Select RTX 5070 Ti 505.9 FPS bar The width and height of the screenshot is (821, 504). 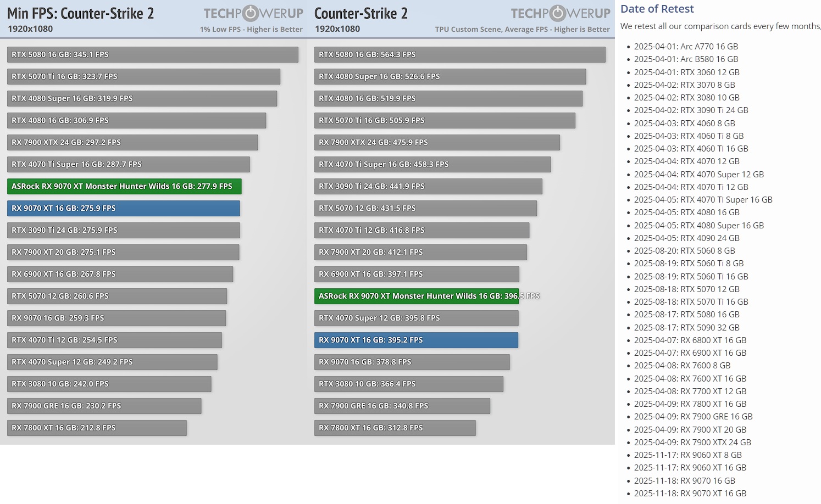pyautogui.click(x=445, y=120)
